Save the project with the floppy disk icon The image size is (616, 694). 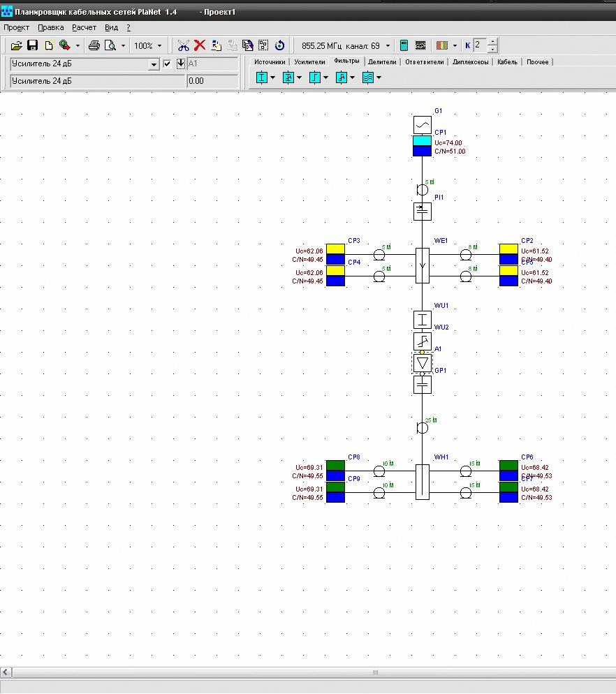coord(32,45)
